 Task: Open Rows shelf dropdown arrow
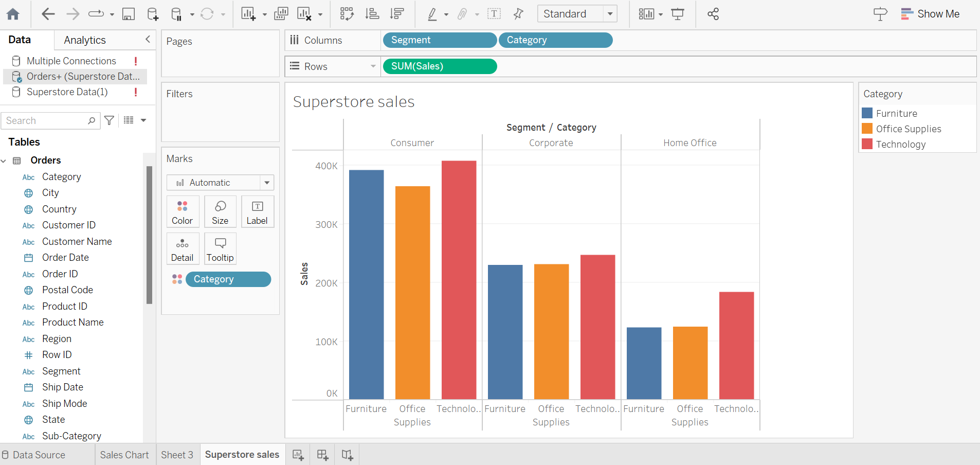[x=373, y=66]
